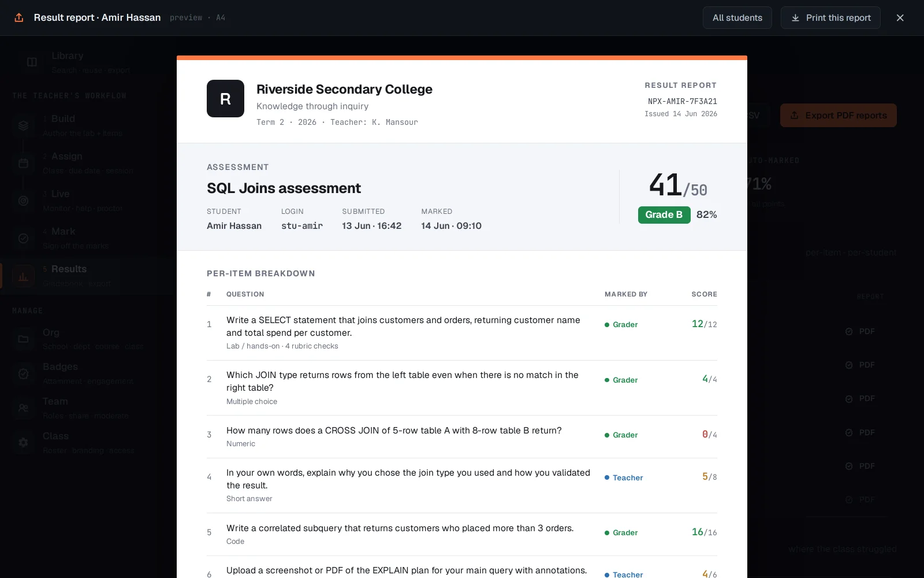924x578 pixels.
Task: Click the green Grade B badge
Action: (x=664, y=214)
